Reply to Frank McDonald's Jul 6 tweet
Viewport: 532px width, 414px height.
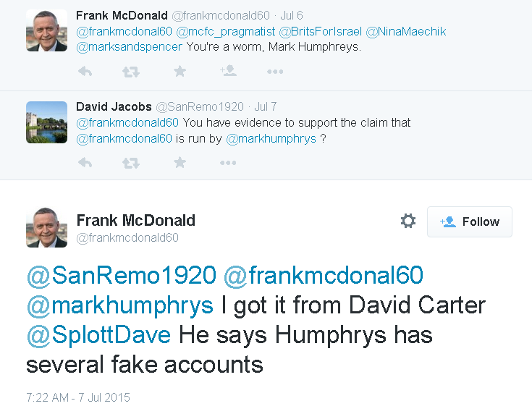pos(85,72)
